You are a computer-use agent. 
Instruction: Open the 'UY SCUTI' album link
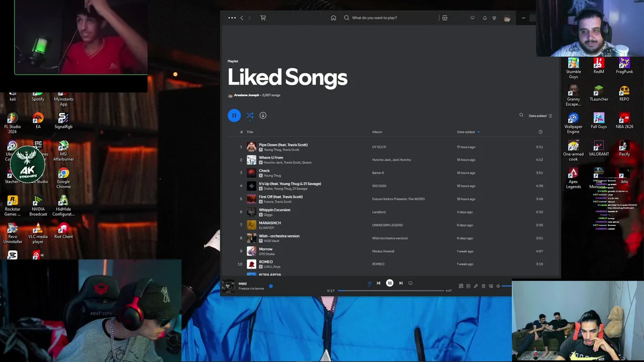coord(379,147)
